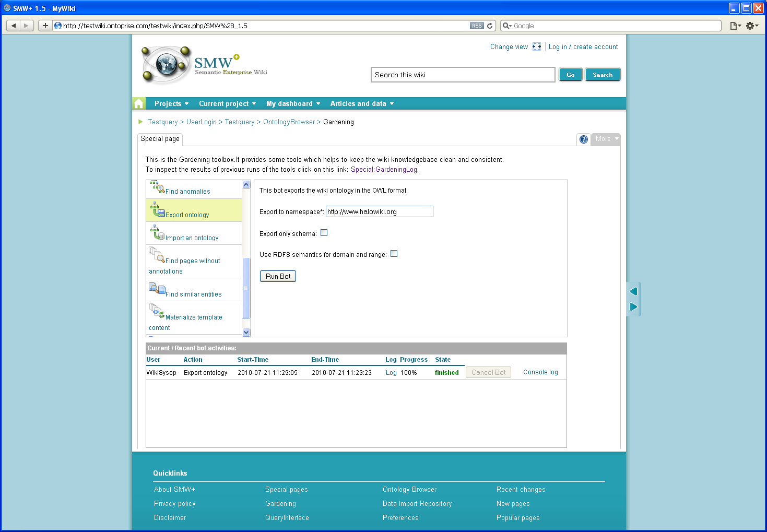Click the Find similar entities icon
The image size is (767, 532).
(157, 289)
